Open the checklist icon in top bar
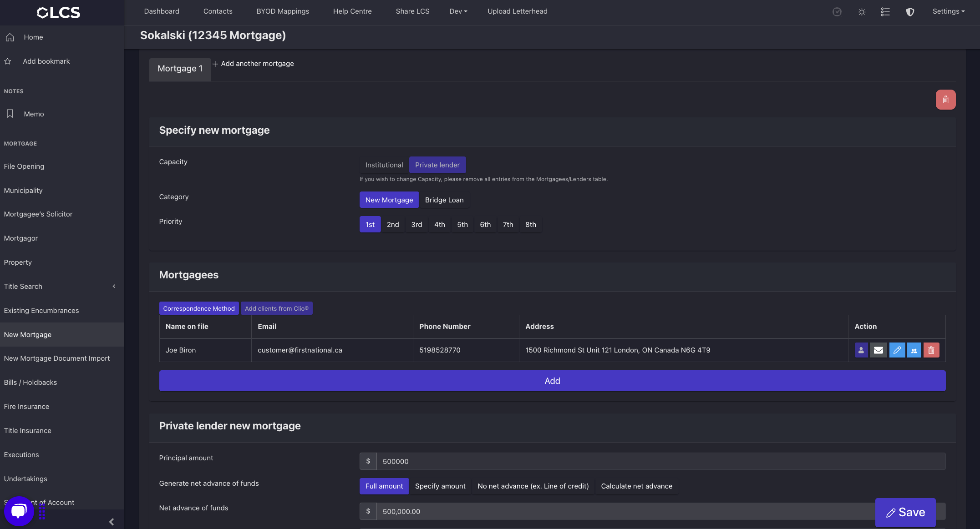 click(885, 12)
